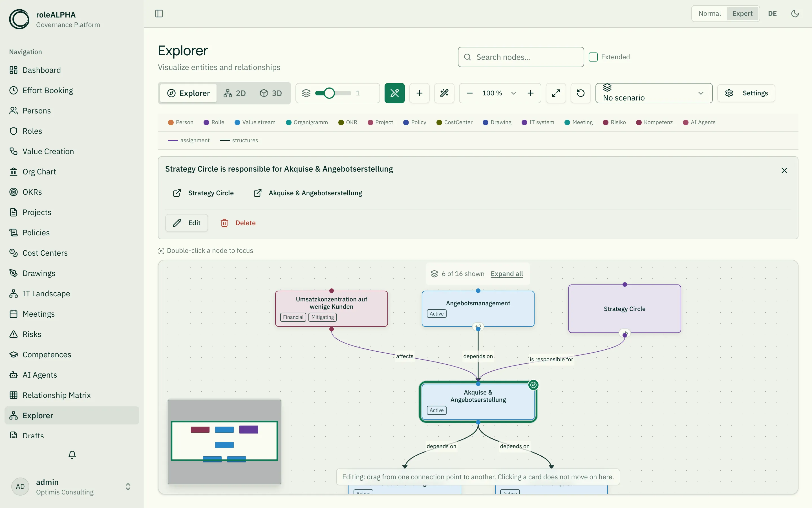The image size is (812, 508).
Task: Adjust the depth level slider handle
Action: (x=329, y=93)
